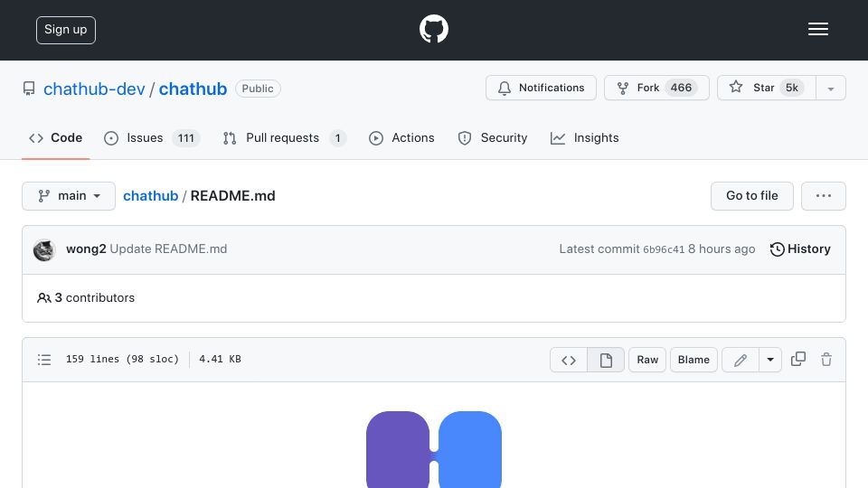Go to the Actions tab
This screenshot has height=488, width=868.
(x=401, y=137)
